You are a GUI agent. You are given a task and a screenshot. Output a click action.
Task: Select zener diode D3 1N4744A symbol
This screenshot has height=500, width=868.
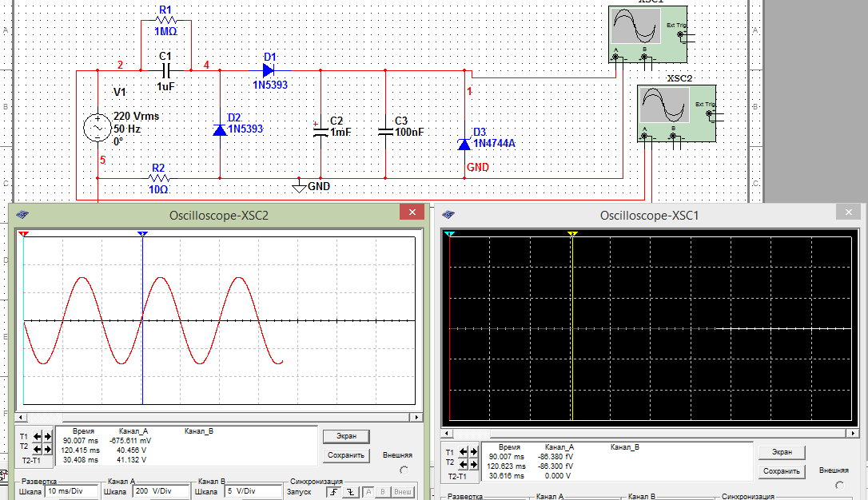click(x=464, y=144)
